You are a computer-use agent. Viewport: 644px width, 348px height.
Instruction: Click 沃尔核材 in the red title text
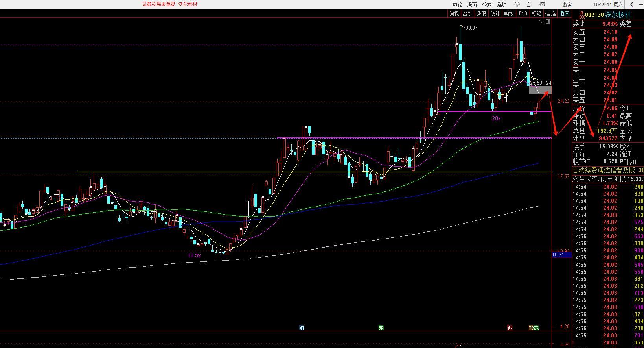188,4
